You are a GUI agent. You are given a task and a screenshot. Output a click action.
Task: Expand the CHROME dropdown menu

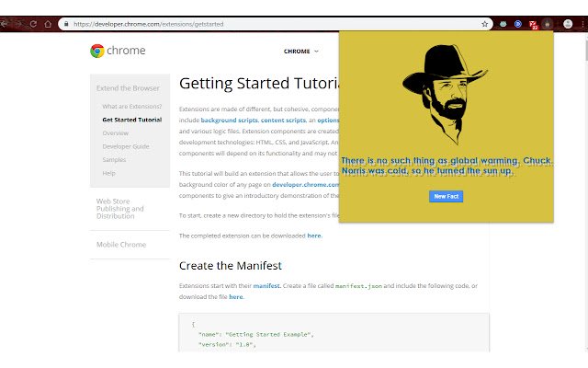[301, 52]
